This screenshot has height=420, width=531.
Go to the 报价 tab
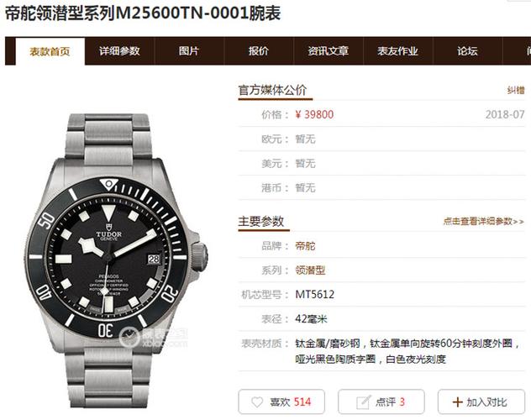pos(259,50)
